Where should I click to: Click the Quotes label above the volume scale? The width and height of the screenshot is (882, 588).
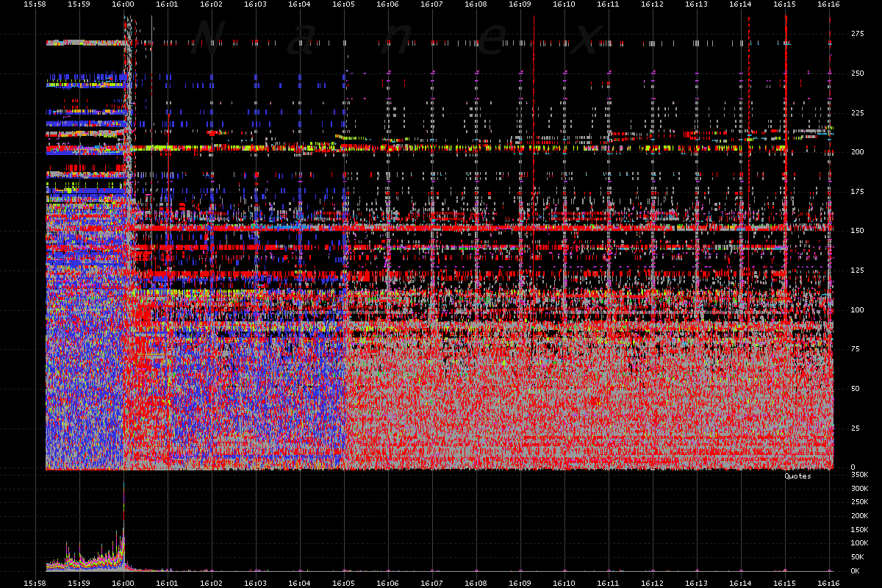coord(797,476)
